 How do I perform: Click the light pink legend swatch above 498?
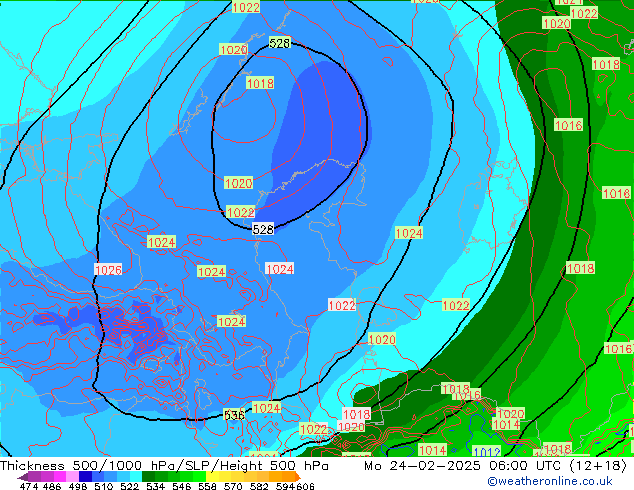coord(72,477)
